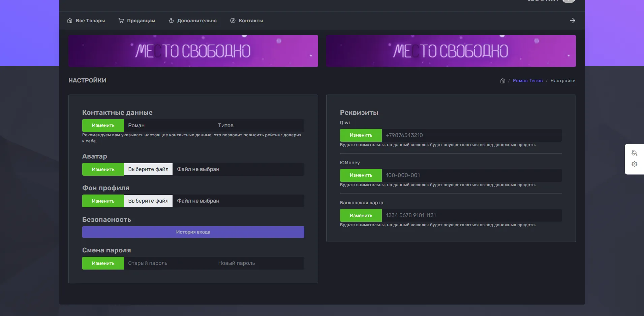644x316 pixels.
Task: Click the home icon in breadcrumb
Action: pyautogui.click(x=502, y=81)
